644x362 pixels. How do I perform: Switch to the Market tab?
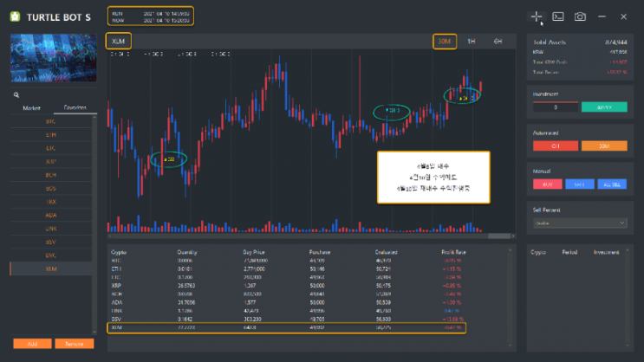[31, 108]
